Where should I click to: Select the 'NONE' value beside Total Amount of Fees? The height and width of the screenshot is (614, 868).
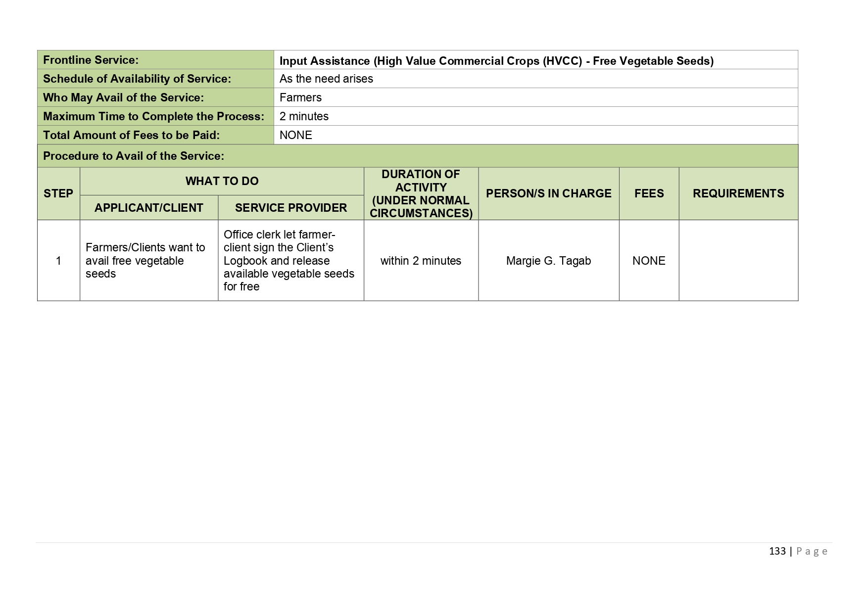296,136
